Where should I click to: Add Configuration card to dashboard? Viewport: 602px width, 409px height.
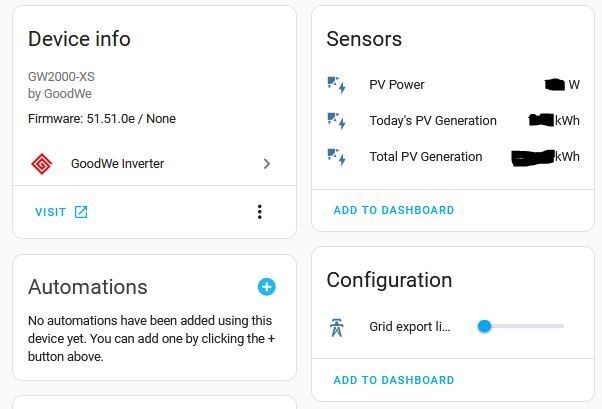394,380
